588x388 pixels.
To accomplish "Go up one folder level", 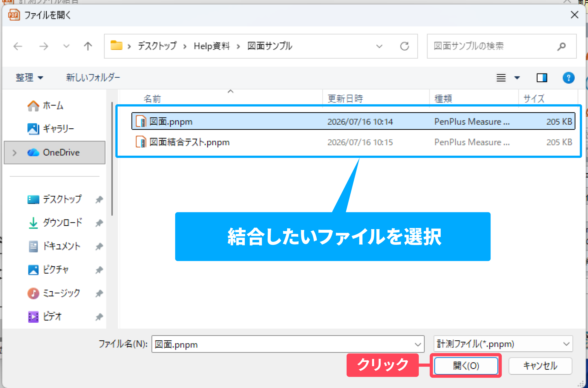I will tap(88, 46).
